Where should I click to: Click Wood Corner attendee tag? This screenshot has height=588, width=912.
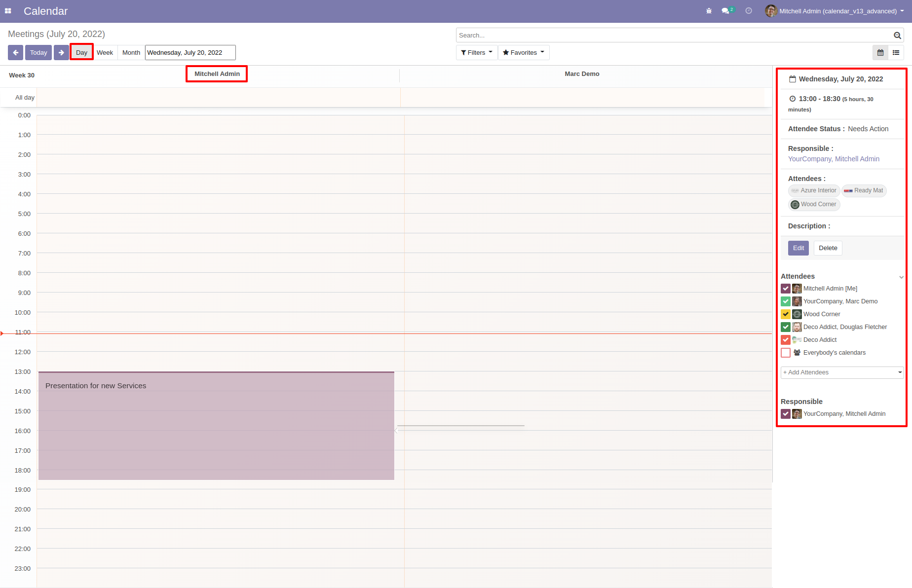coord(814,204)
